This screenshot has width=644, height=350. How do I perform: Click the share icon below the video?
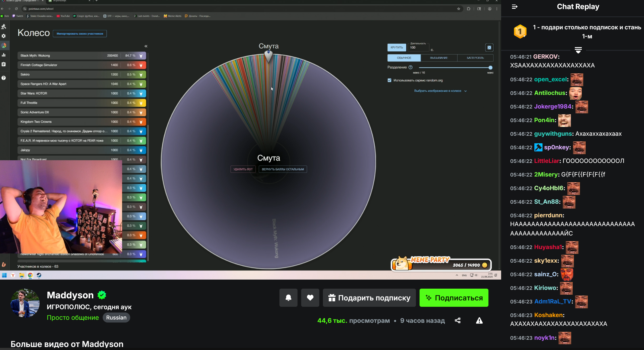(458, 321)
